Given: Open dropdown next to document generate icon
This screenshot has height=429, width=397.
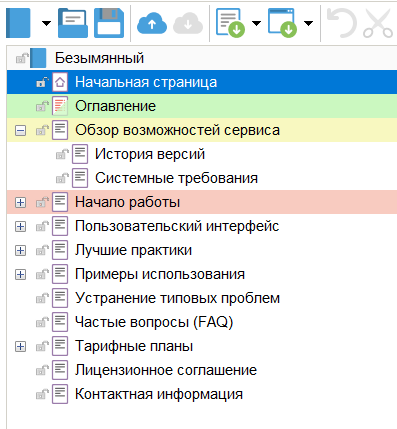Looking at the screenshot, I should 256,23.
